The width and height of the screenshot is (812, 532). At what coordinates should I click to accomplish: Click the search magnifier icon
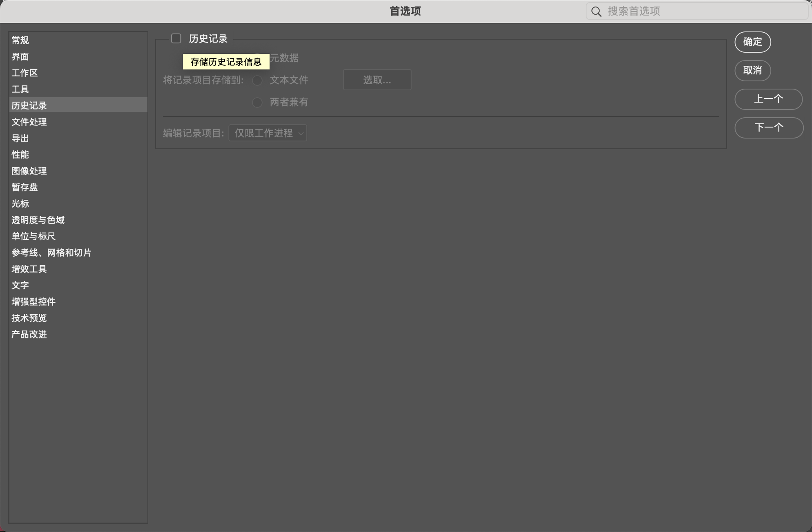[x=596, y=11]
